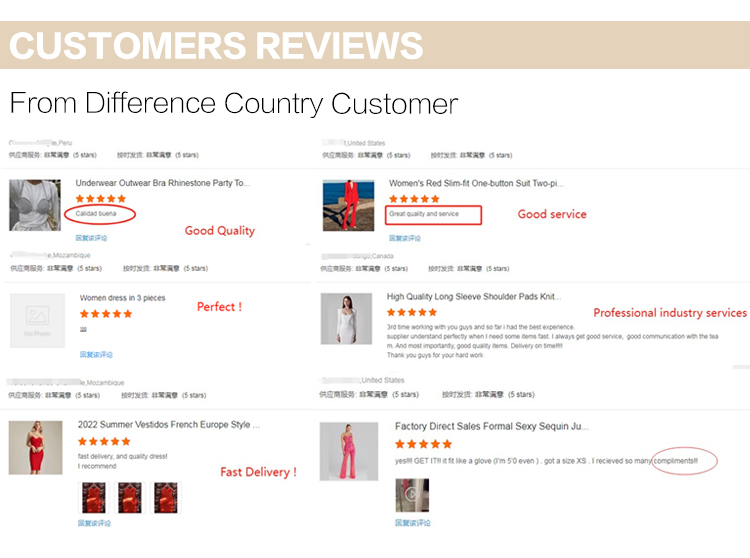This screenshot has height=558, width=750.
Task: Open the white knit dress product photo
Action: point(346,319)
